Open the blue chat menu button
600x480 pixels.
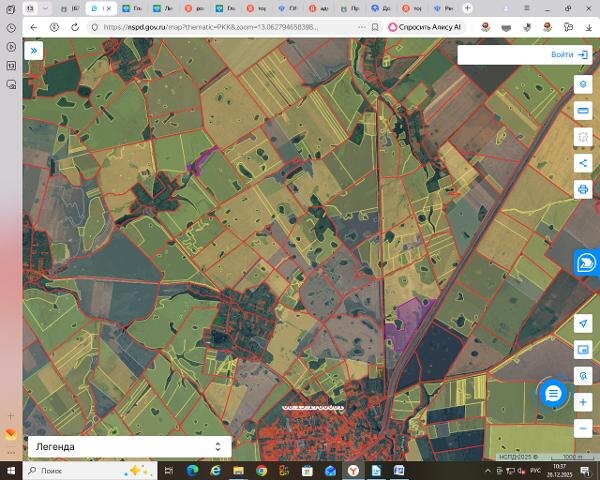(x=553, y=394)
